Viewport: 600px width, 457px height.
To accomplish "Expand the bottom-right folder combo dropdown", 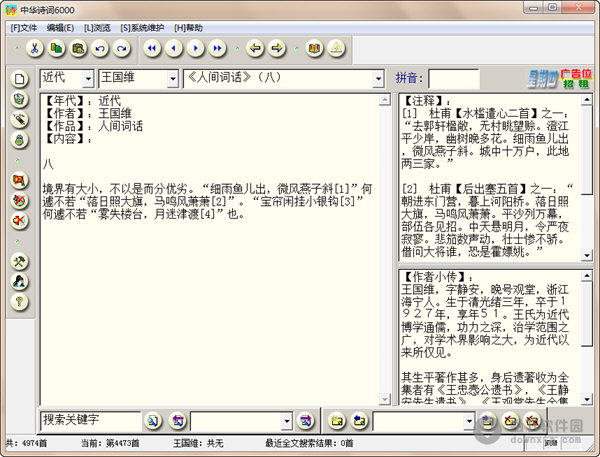I will pos(469,421).
